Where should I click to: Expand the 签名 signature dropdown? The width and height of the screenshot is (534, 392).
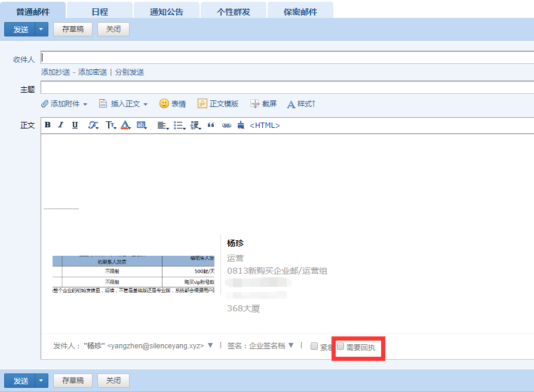click(x=291, y=345)
